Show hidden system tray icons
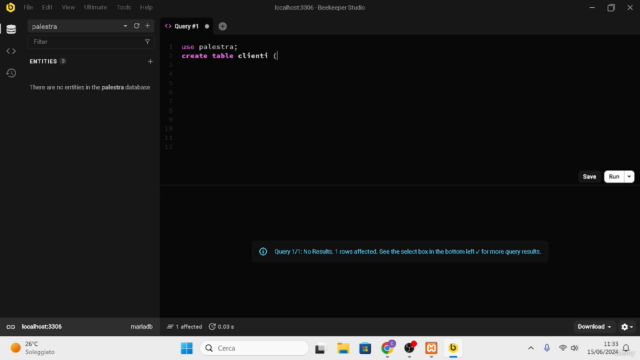The image size is (640, 360). [531, 348]
